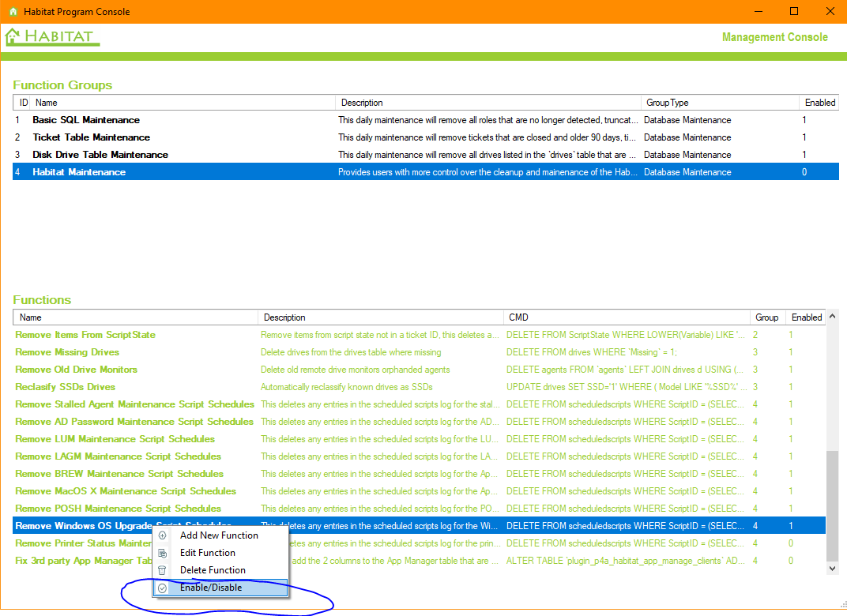Select Disk Drive Table Maintenance group

click(100, 155)
